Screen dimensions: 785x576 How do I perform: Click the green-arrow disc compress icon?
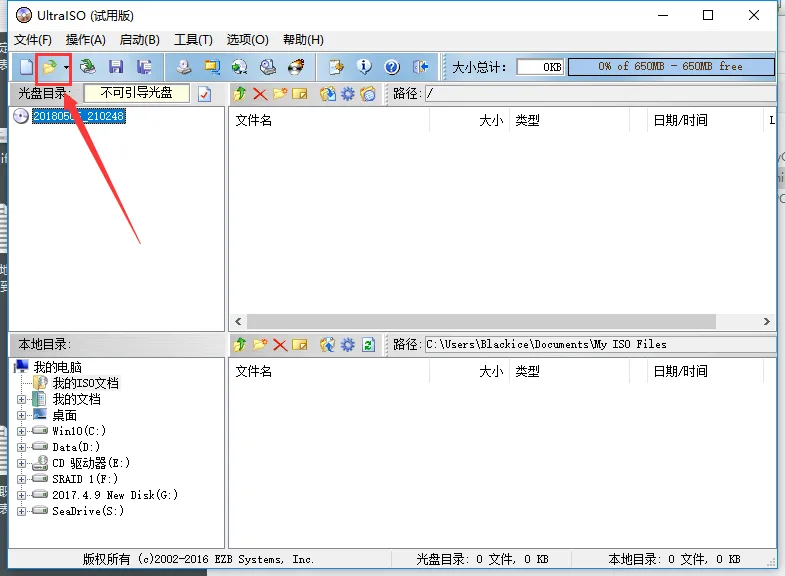click(x=240, y=67)
